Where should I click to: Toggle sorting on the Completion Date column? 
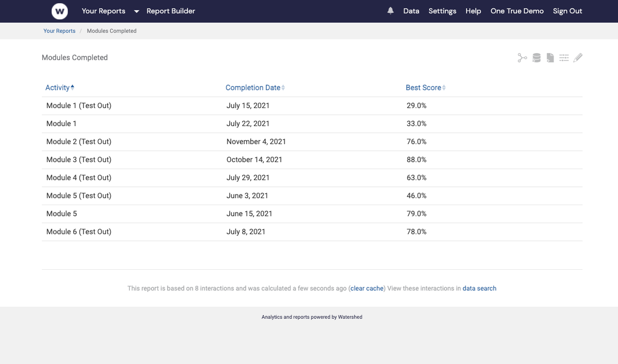click(x=284, y=88)
